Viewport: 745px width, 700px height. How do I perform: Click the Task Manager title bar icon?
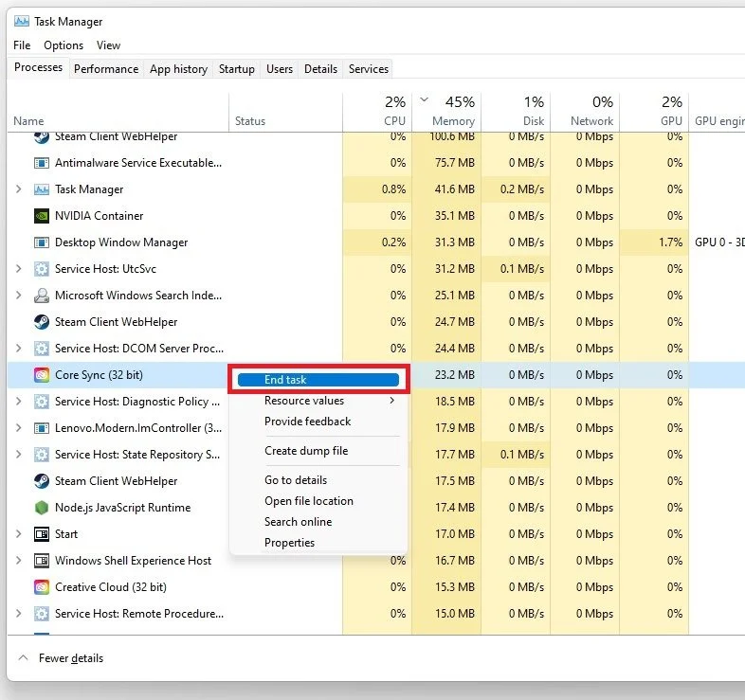22,22
